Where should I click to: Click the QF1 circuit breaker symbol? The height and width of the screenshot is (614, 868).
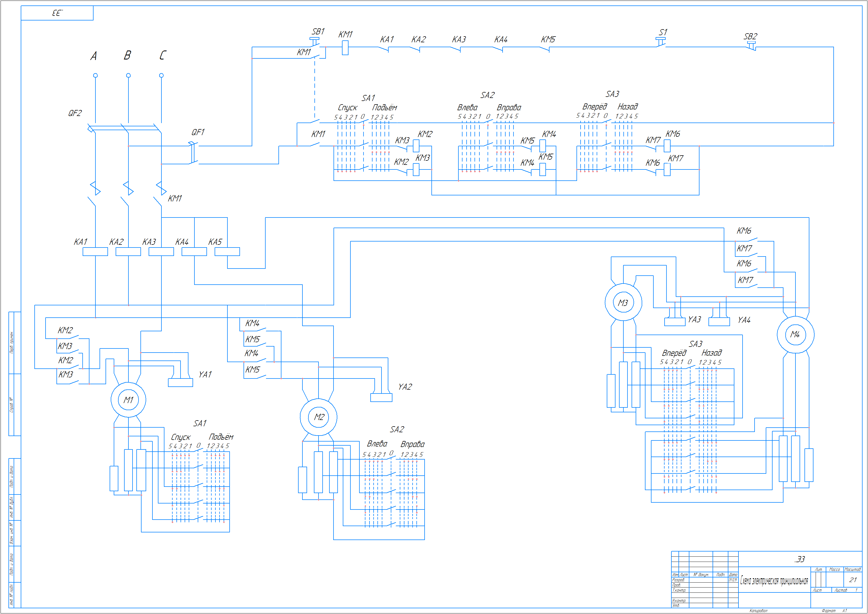(193, 153)
